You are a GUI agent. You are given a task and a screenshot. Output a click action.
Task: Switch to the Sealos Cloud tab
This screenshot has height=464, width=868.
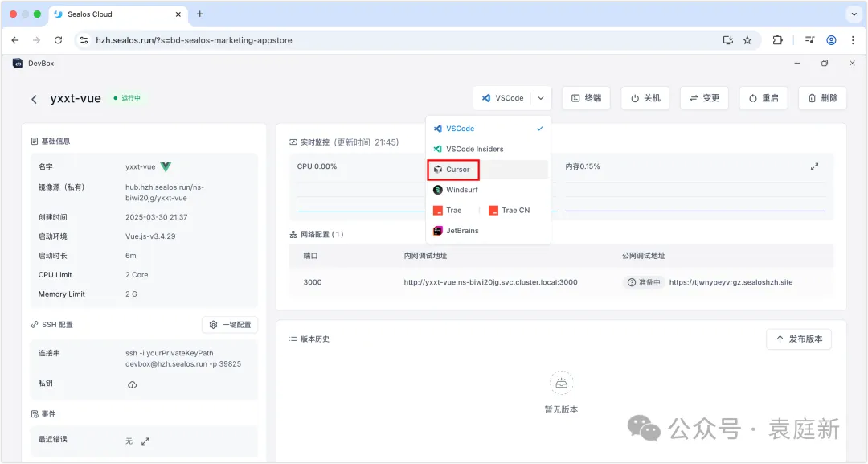click(x=119, y=14)
